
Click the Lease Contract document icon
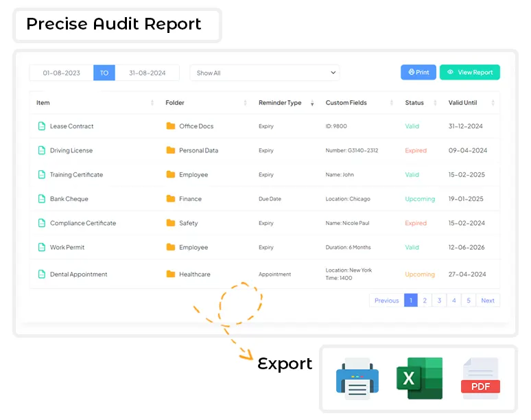tap(42, 126)
